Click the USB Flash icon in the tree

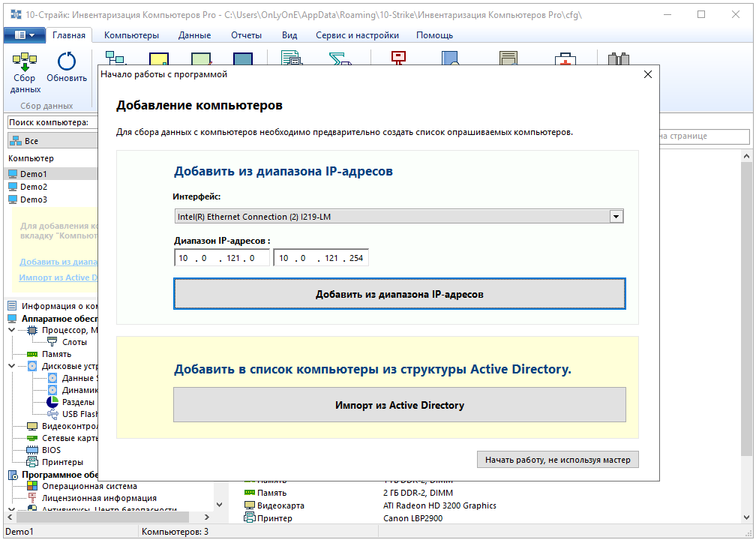pyautogui.click(x=52, y=414)
